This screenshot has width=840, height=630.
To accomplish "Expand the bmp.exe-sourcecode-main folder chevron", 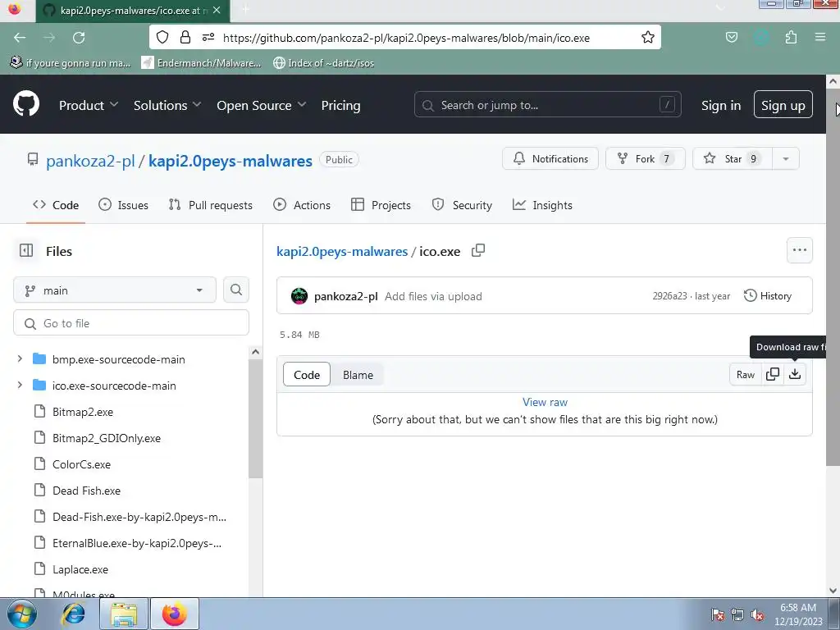I will click(20, 358).
